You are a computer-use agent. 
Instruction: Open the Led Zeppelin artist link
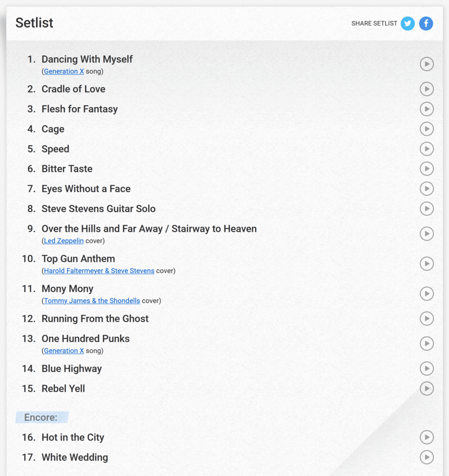pyautogui.click(x=64, y=241)
